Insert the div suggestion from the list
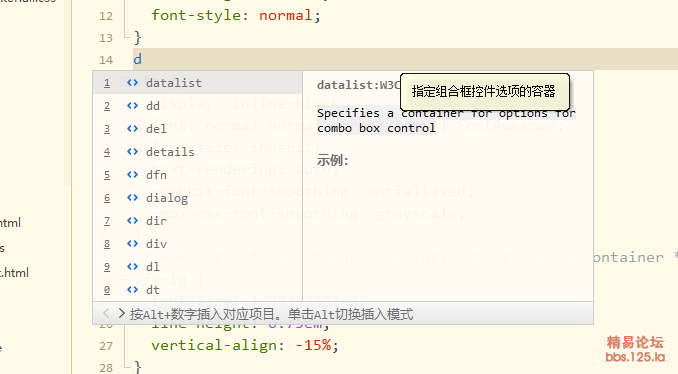This screenshot has height=374, width=678. tap(198, 244)
